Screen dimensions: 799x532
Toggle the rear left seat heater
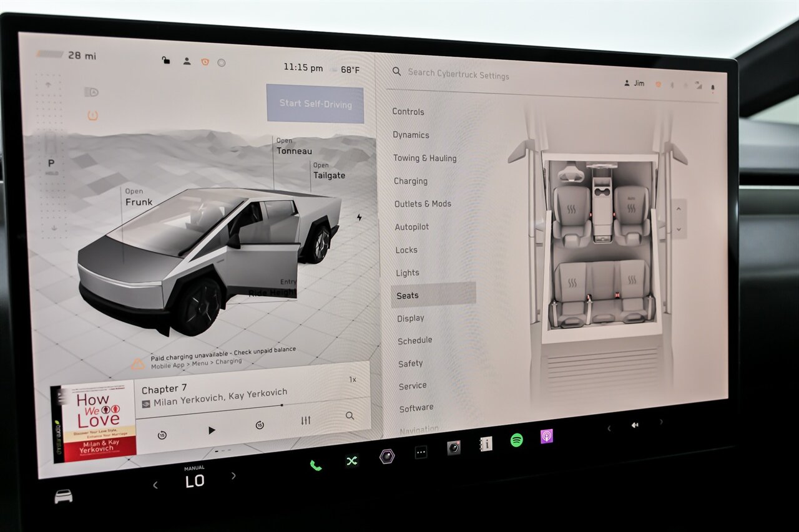pos(572,283)
